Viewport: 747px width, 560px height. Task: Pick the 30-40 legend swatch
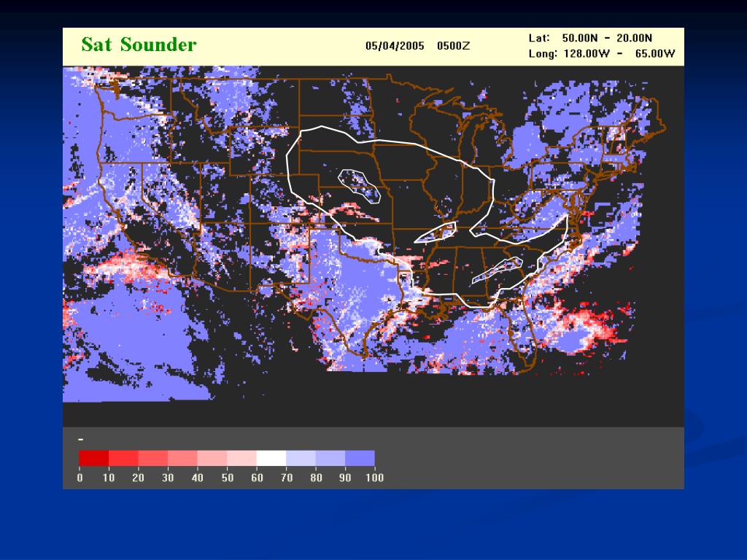(182, 458)
